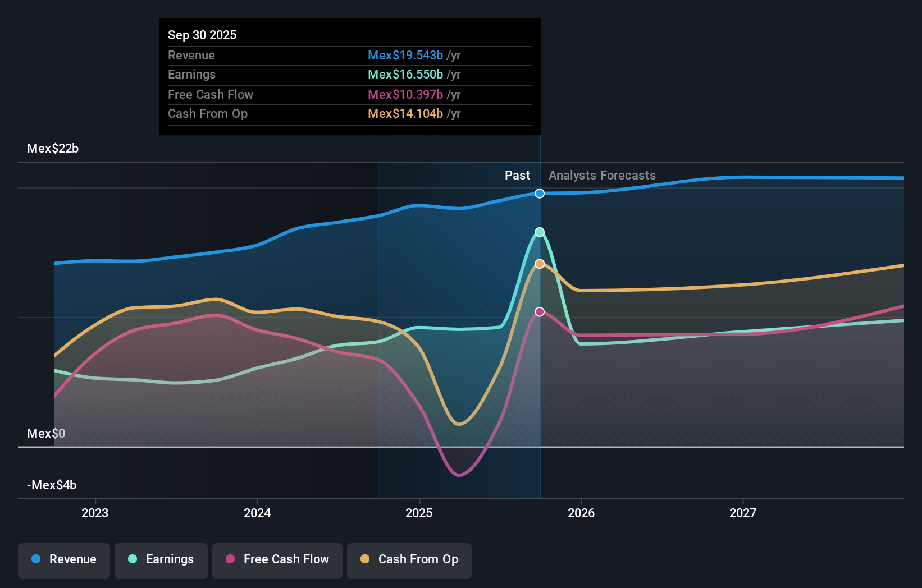
Task: Toggle the Earnings series visibility
Action: pyautogui.click(x=161, y=559)
